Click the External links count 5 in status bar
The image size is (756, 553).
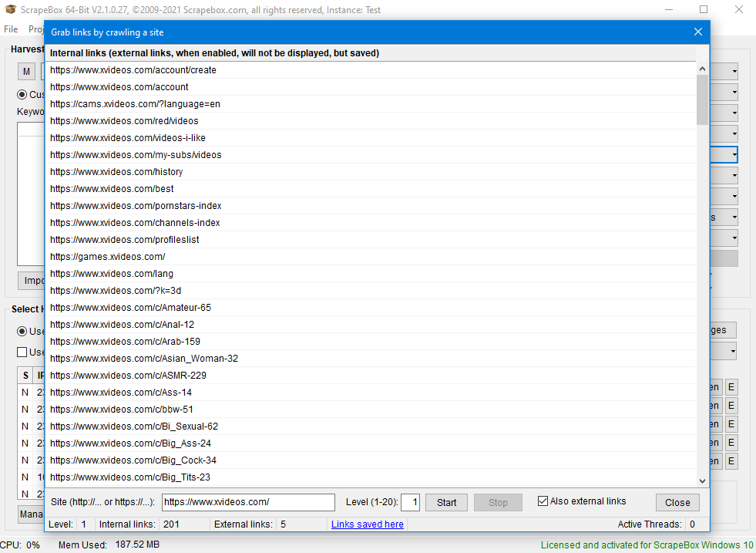[x=283, y=524]
